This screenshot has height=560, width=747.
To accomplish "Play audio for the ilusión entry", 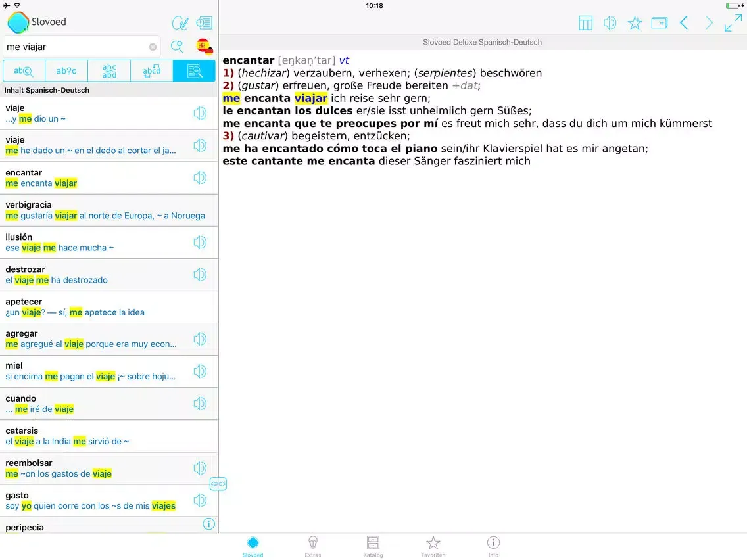I will 200,243.
